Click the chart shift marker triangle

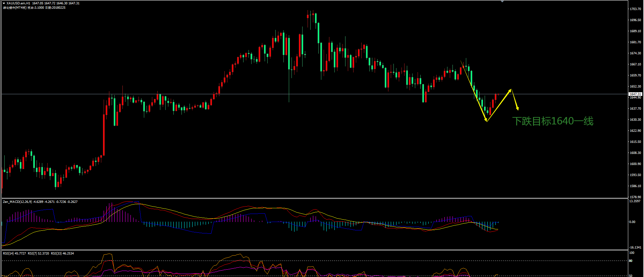pyautogui.click(x=502, y=2)
